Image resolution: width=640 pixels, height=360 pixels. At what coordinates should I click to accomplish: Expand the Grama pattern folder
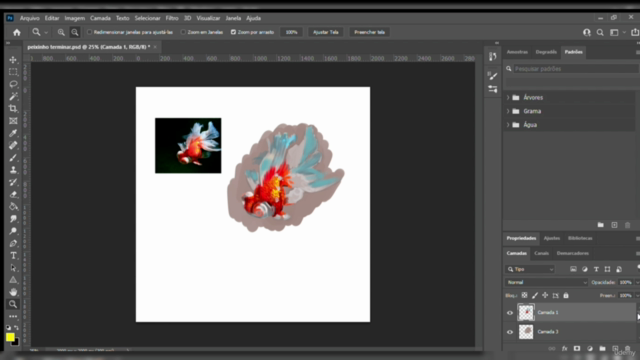point(508,111)
